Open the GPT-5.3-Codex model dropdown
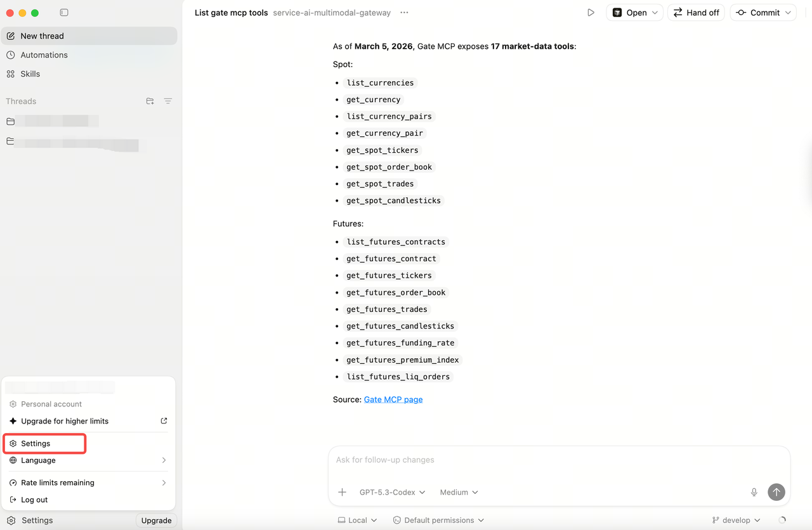The width and height of the screenshot is (812, 530). pos(392,492)
